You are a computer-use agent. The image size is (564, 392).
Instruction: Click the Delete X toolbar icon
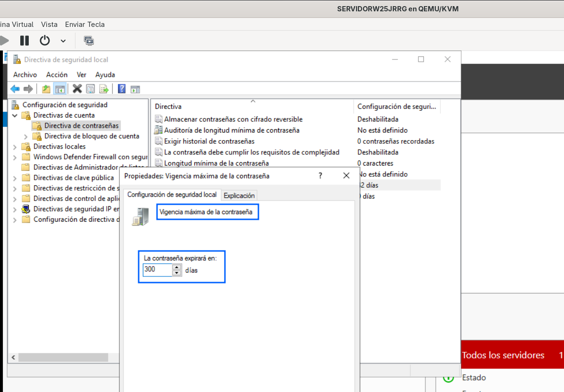pos(77,89)
